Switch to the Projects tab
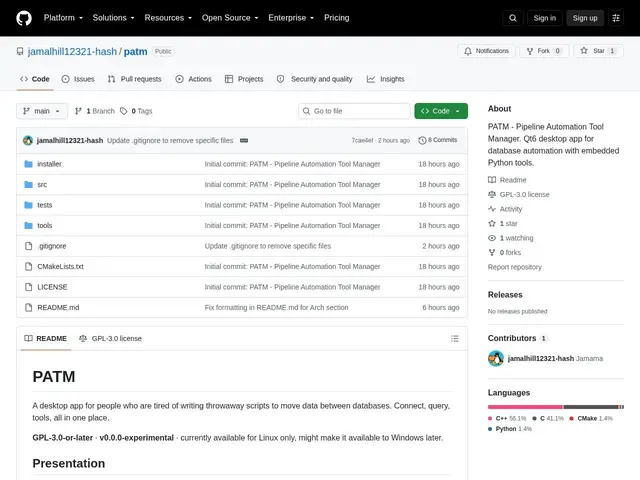The height and width of the screenshot is (480, 640). (x=244, y=79)
